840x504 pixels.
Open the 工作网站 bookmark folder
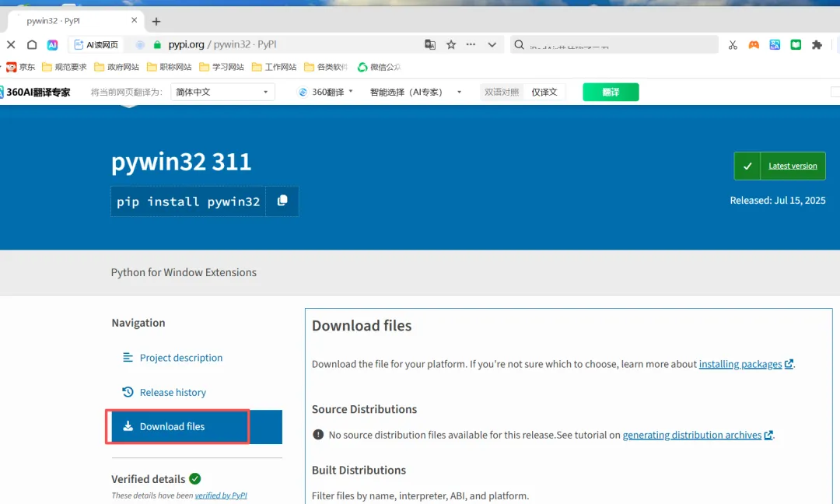[274, 67]
